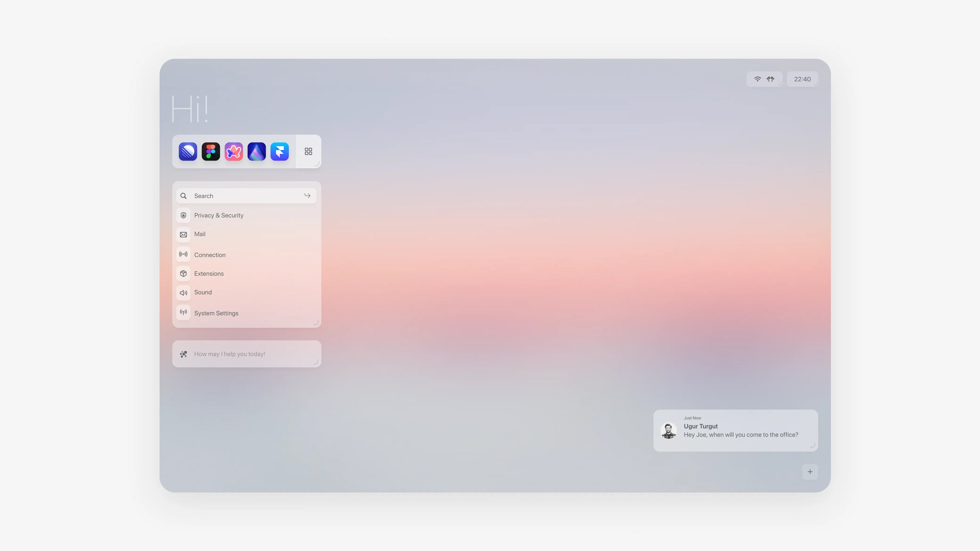
Task: Click the AirPods status icon
Action: point(770,79)
